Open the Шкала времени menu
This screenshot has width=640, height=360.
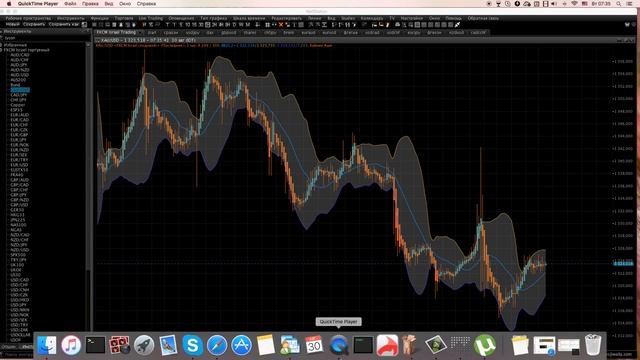[249, 18]
